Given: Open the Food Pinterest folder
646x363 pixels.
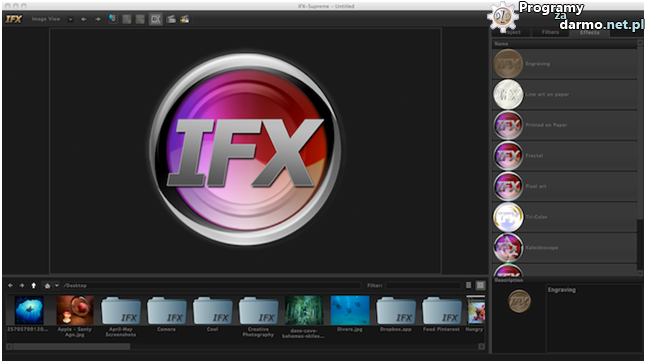Looking at the screenshot, I should [442, 311].
